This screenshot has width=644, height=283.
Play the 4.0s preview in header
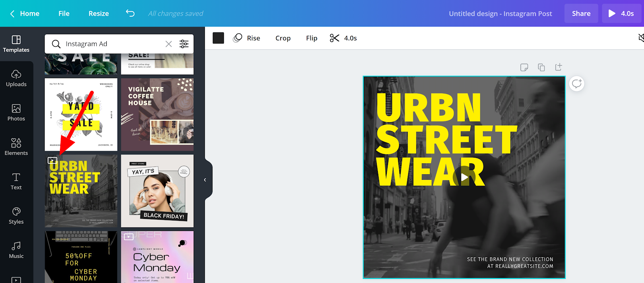[621, 13]
